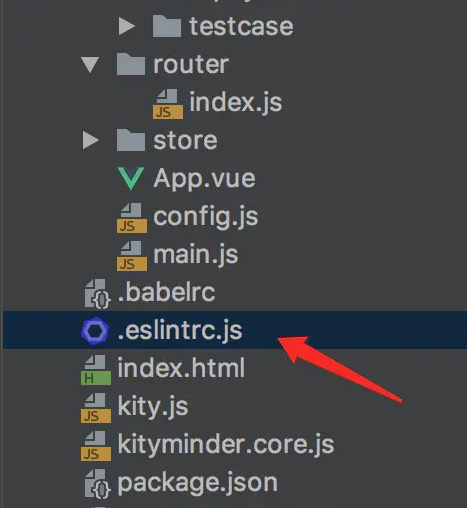Screen dimensions: 467x508
Task: Click the JS icon beside config.js
Action: (x=132, y=217)
